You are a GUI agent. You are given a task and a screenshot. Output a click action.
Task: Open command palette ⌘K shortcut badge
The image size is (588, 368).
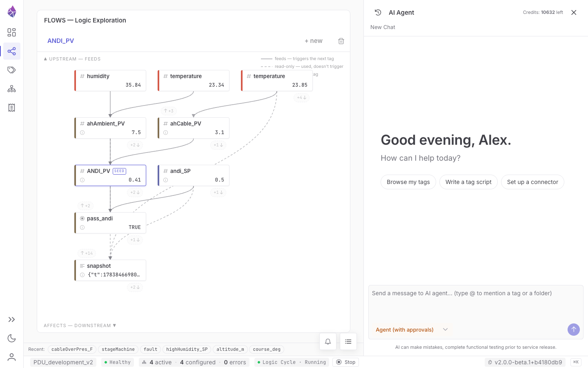tap(576, 362)
